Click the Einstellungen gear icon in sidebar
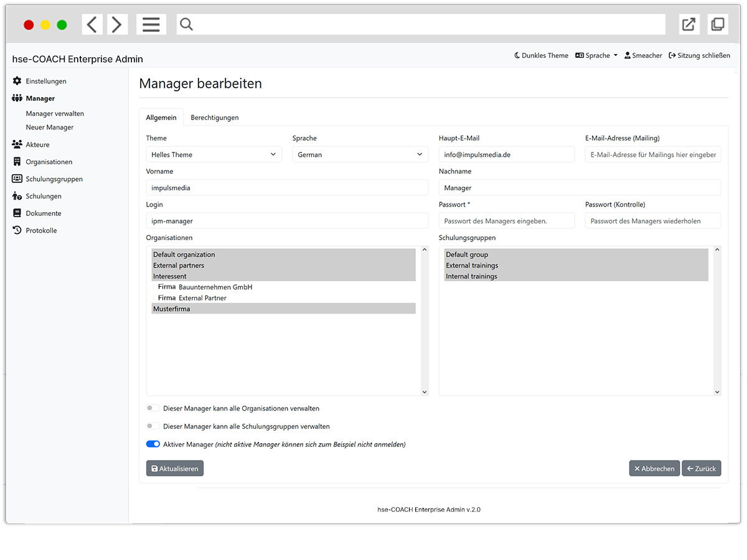This screenshot has width=747, height=560. coord(17,81)
